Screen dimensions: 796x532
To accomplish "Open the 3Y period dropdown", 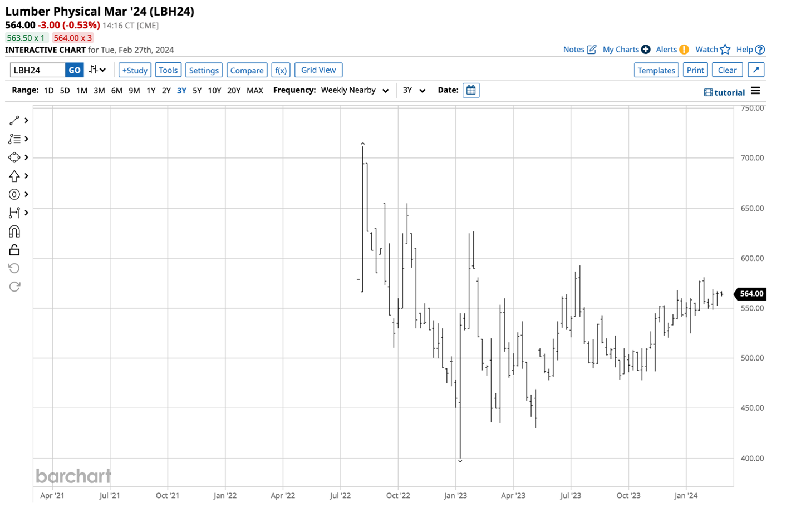I will (414, 90).
